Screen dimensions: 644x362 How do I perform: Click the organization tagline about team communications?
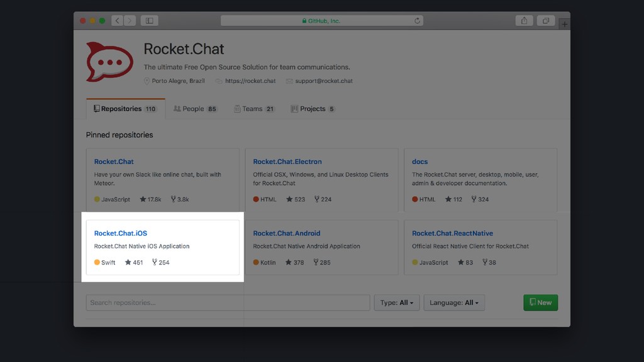pyautogui.click(x=247, y=67)
